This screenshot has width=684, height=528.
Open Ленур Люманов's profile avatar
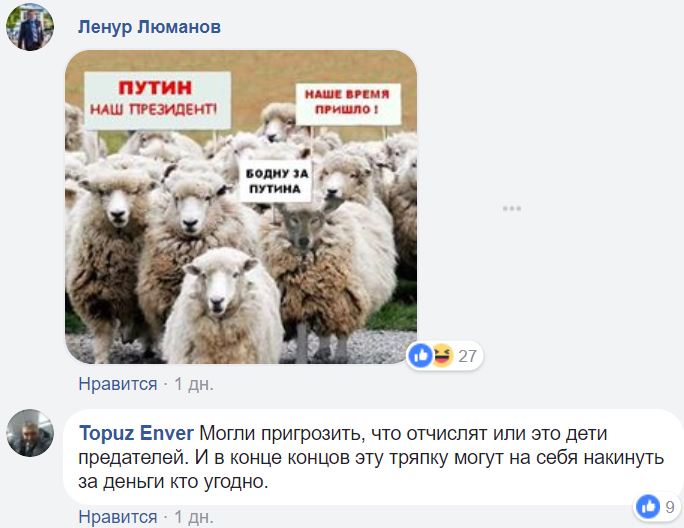tap(30, 27)
